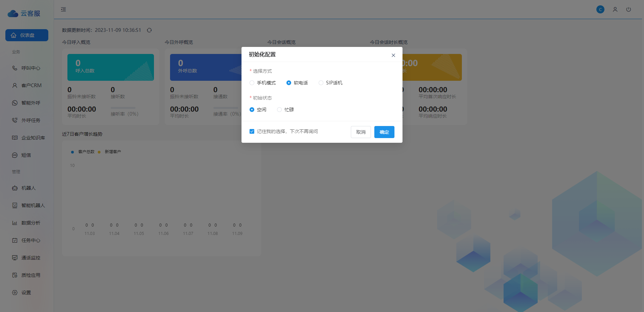This screenshot has height=312, width=644.
Task: Click the 11.09 chart axis label
Action: (237, 234)
